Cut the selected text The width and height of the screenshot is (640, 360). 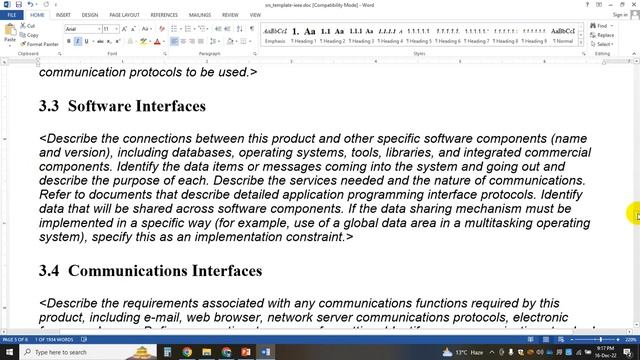click(x=28, y=26)
